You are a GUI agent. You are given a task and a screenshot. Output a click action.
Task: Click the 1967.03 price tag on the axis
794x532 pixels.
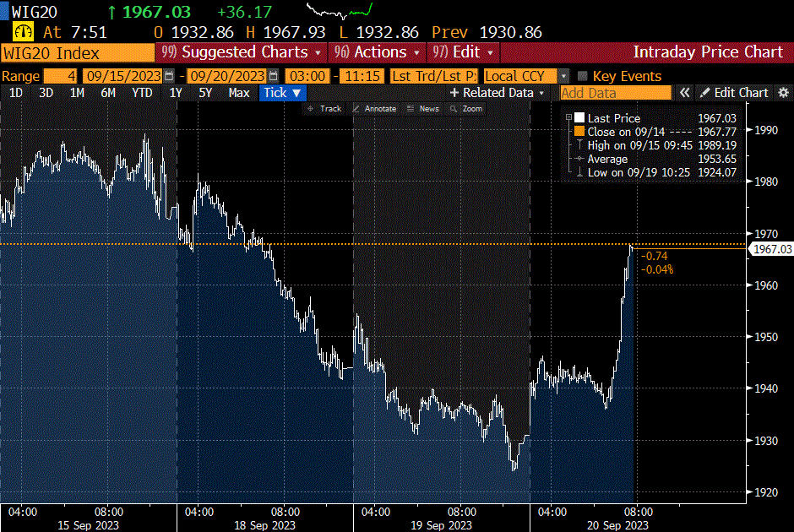tap(772, 249)
